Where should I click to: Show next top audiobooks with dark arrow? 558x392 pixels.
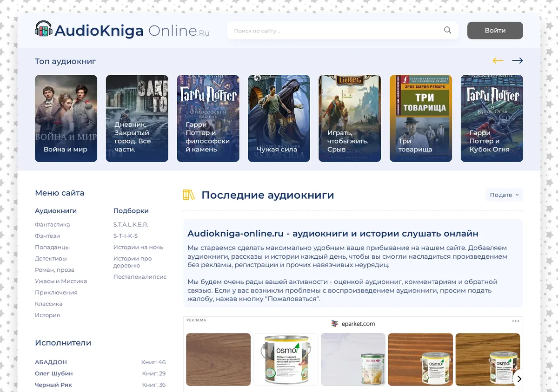(518, 61)
